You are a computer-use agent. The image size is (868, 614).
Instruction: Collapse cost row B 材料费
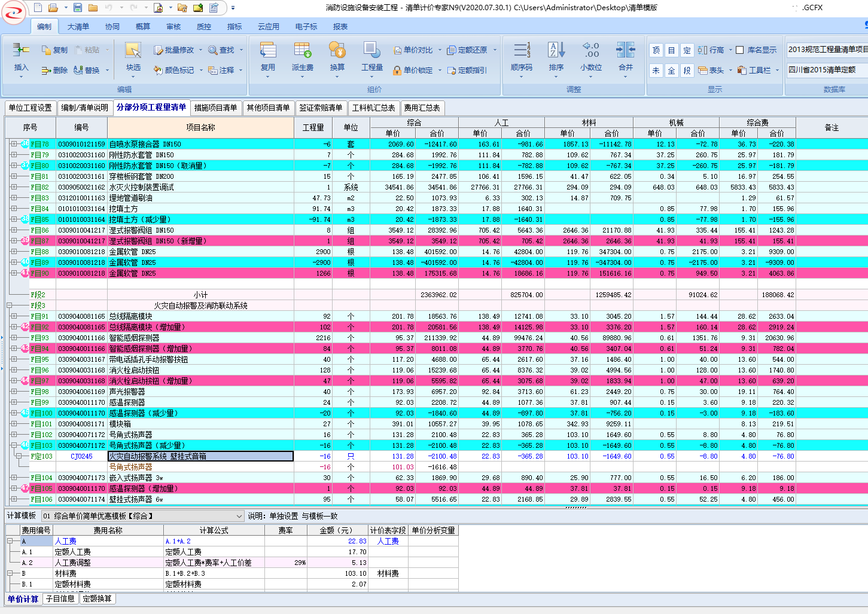click(10, 573)
